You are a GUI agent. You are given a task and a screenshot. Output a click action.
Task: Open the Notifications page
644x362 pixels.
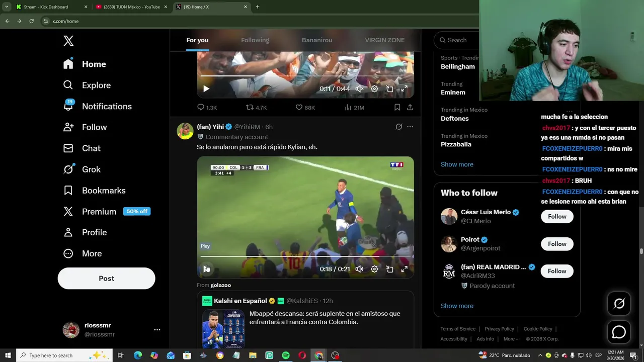pos(97,106)
